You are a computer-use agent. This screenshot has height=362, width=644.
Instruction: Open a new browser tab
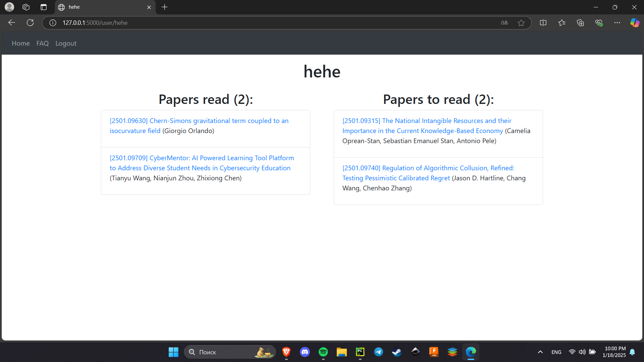164,7
